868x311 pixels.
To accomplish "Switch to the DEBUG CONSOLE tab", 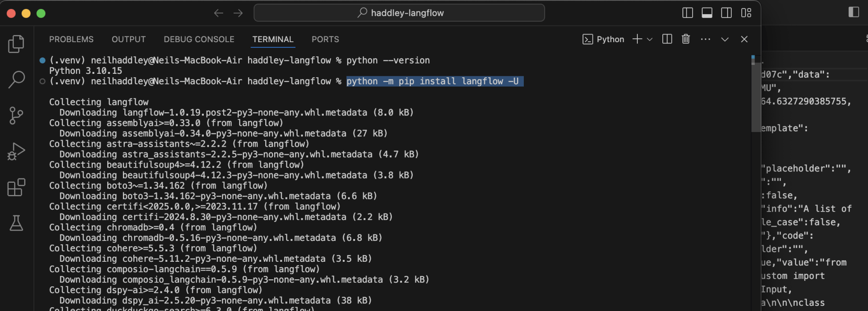I will point(199,39).
